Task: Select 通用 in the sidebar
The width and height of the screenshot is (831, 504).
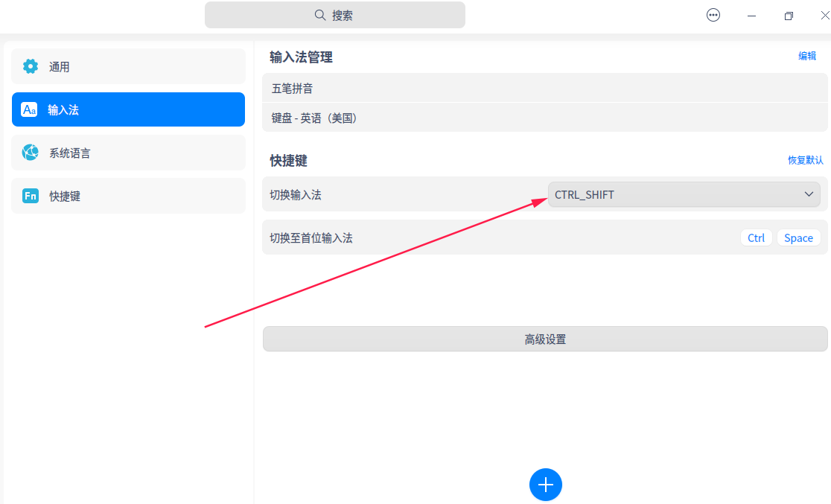Action: [x=128, y=66]
